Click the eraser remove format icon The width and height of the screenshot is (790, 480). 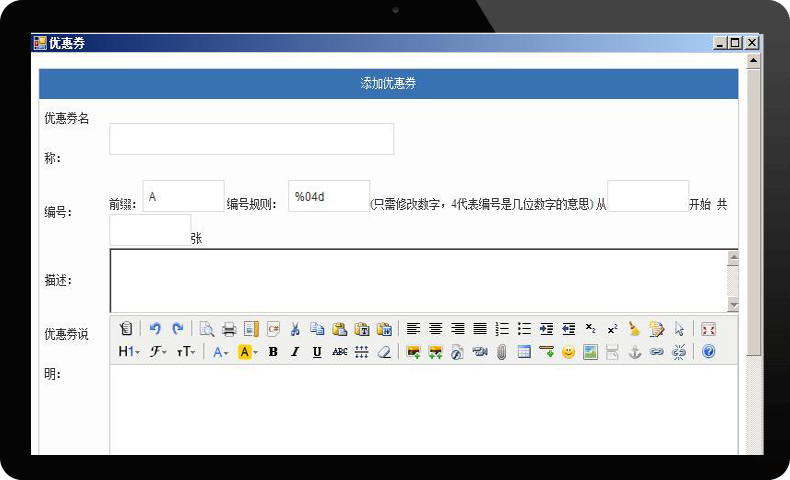[x=384, y=352]
